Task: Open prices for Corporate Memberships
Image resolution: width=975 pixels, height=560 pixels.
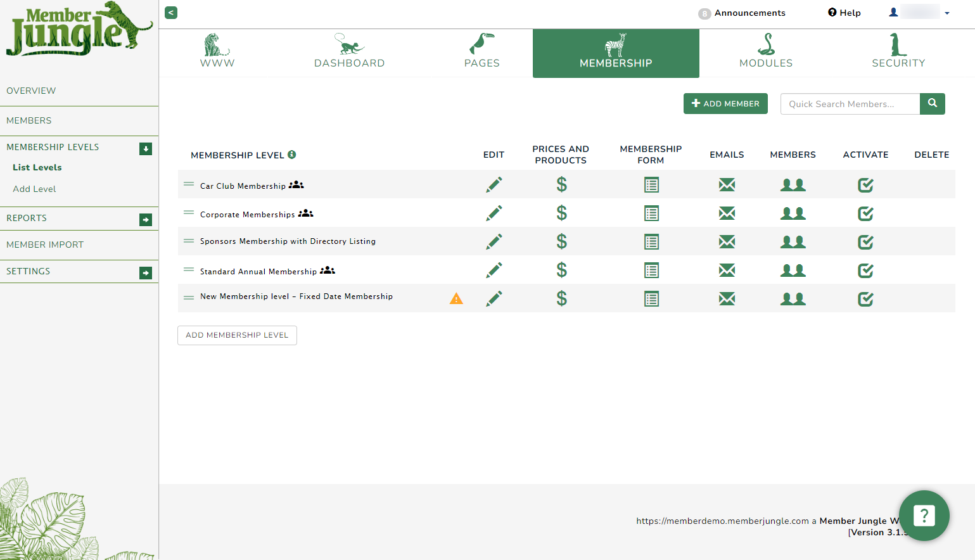Action: [561, 213]
